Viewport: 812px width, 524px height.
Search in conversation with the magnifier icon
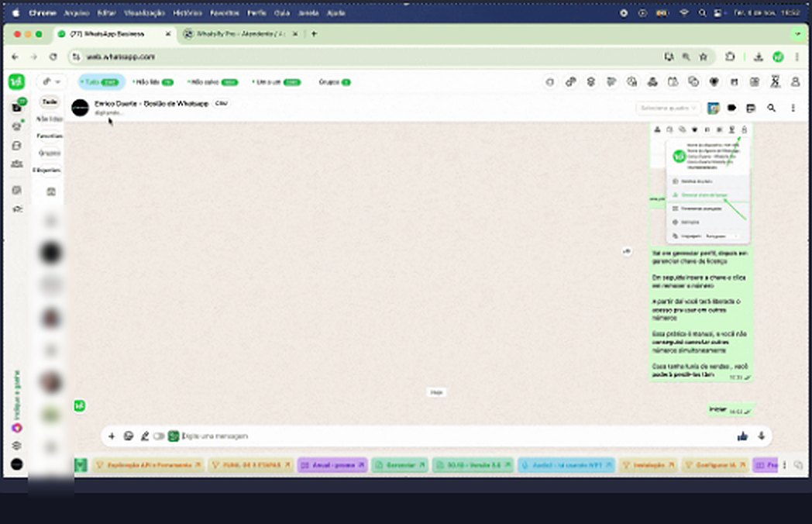coord(771,108)
